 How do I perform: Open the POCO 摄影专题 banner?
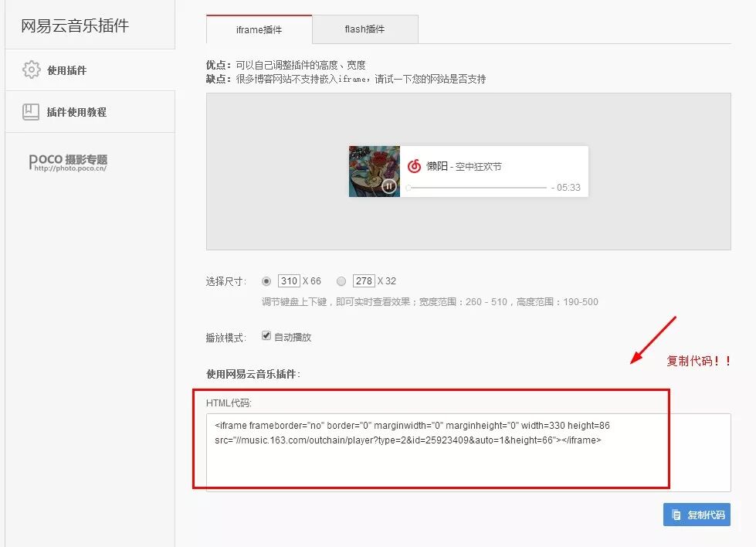68,162
